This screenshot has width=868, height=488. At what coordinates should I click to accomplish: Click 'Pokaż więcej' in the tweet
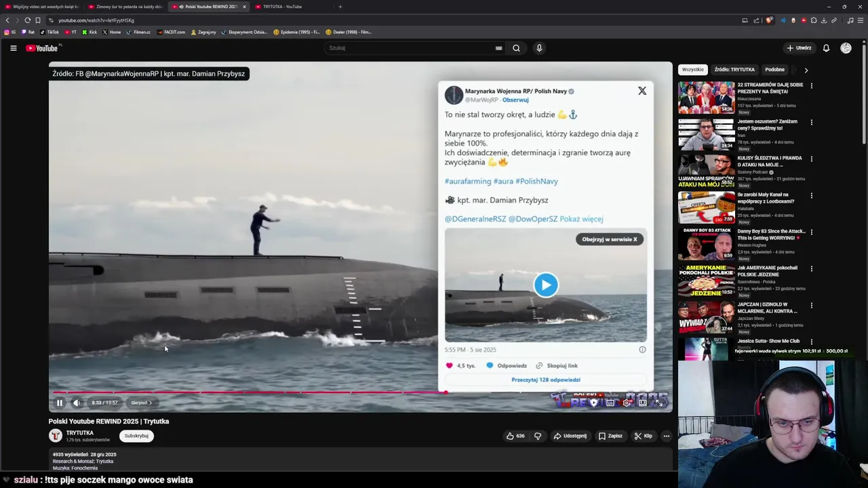(581, 219)
